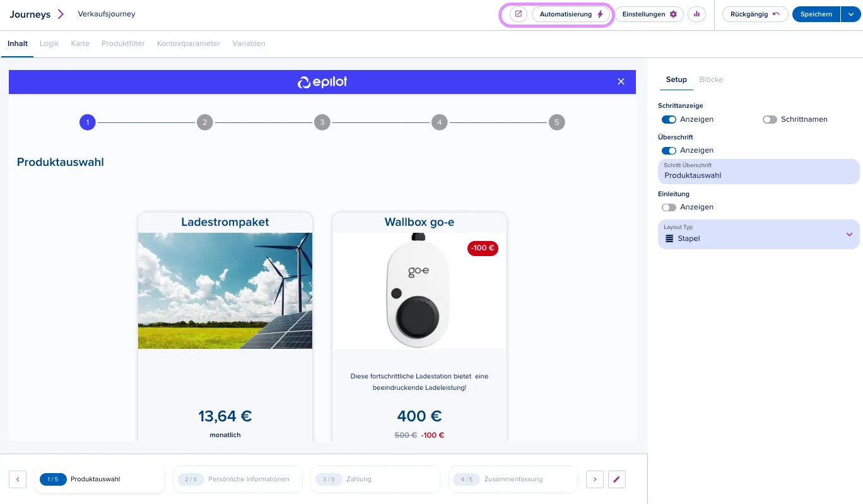Switch to the Logik tab
Viewport: 863px width, 504px height.
tap(49, 44)
